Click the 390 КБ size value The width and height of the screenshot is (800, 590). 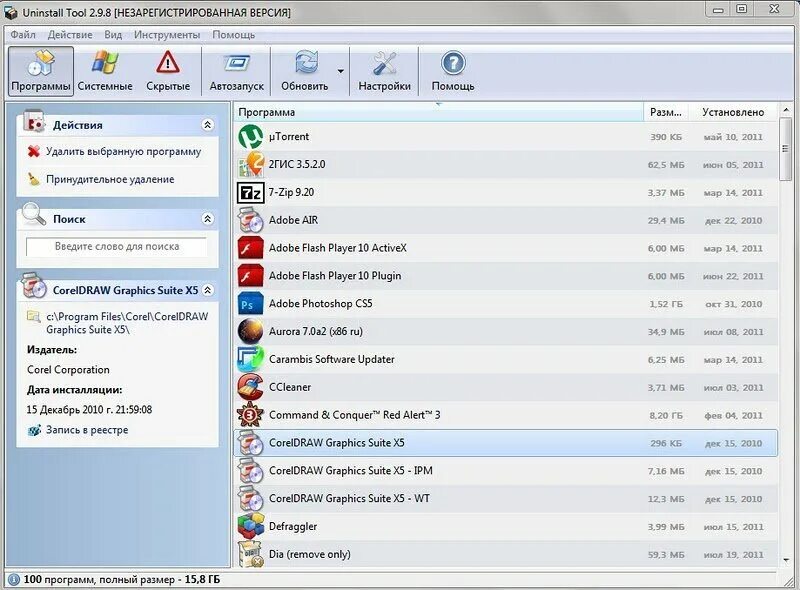[x=666, y=137]
